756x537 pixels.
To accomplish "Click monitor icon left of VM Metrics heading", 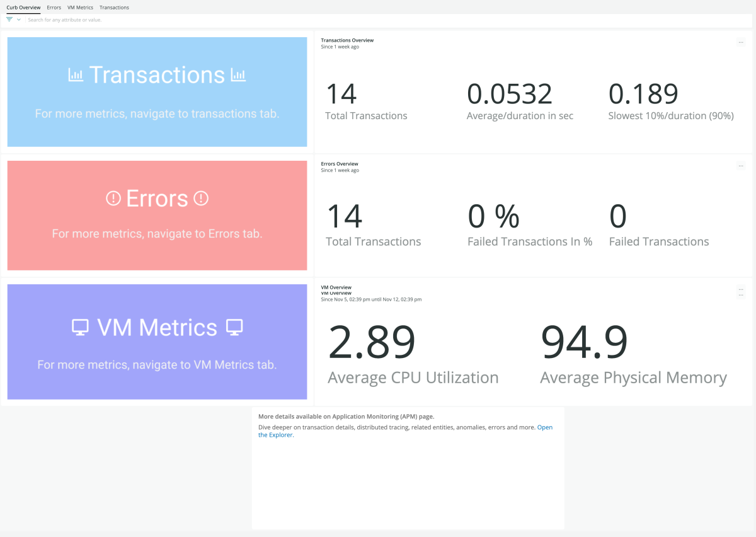I will 80,327.
